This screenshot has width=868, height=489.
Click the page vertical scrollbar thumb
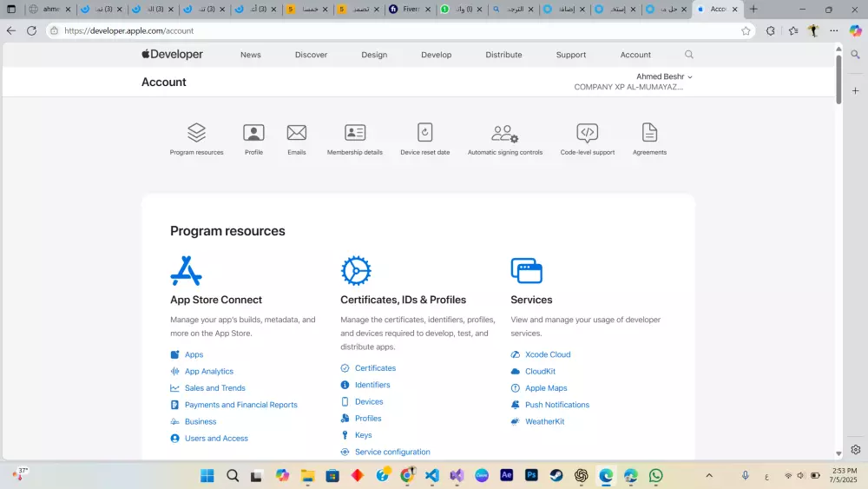pyautogui.click(x=838, y=79)
